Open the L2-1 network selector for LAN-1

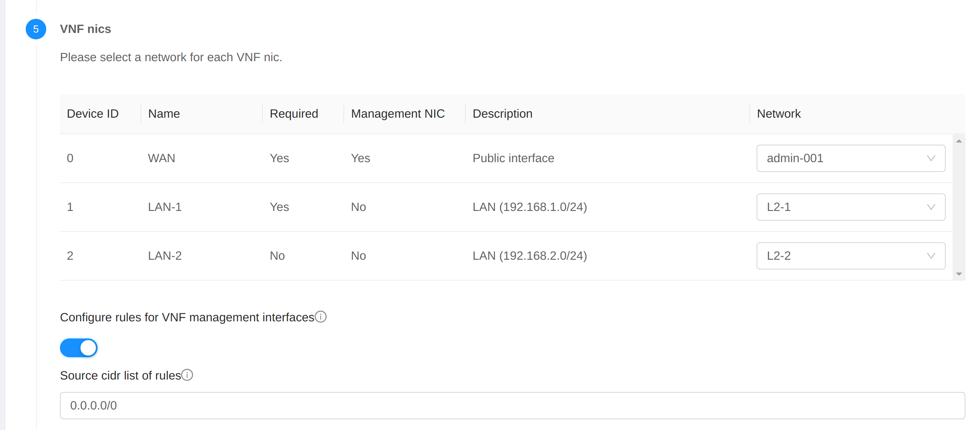click(851, 207)
